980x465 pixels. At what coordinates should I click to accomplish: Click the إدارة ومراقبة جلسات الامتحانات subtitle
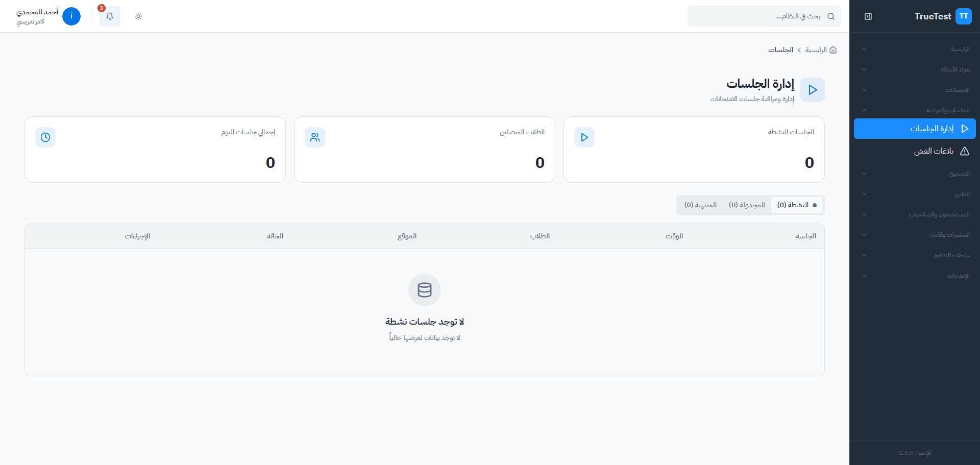click(752, 99)
